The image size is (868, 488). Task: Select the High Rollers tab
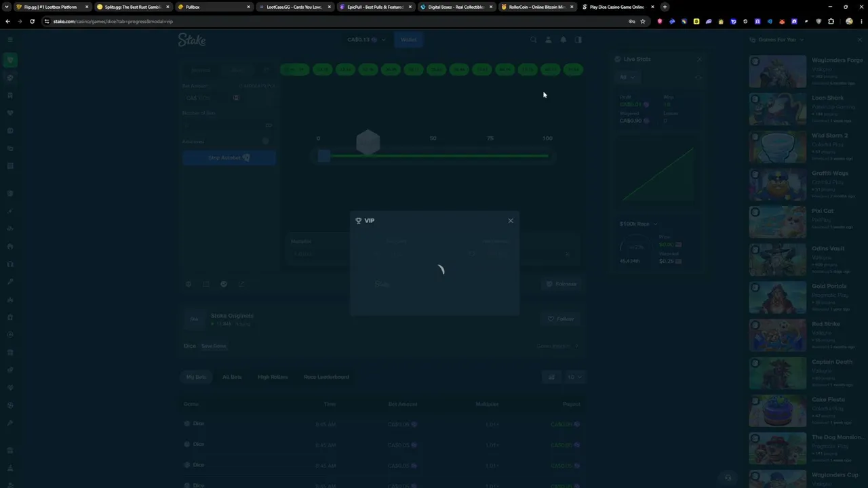(x=273, y=377)
